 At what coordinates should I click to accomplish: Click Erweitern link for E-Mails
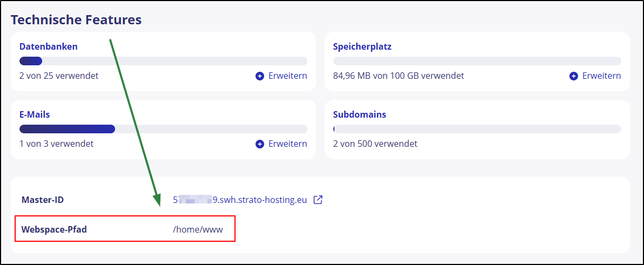click(x=287, y=144)
